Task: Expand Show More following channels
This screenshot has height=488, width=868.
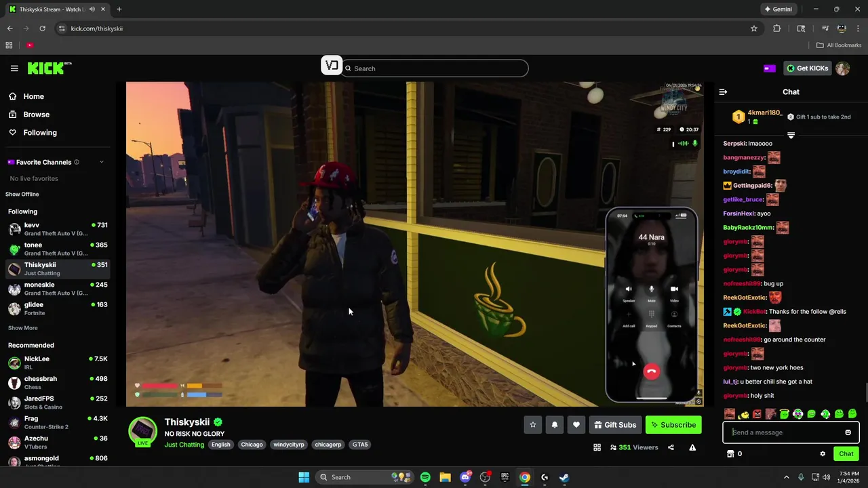Action: [23, 328]
